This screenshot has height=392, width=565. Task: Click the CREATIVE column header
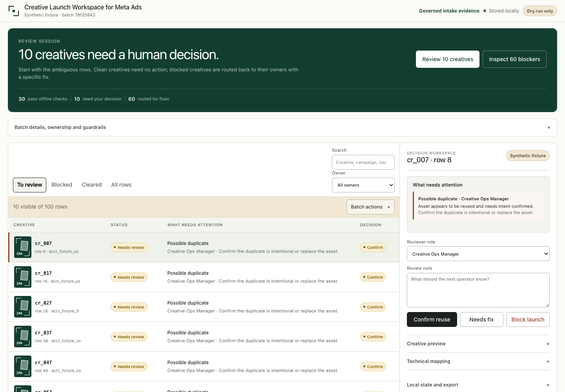pyautogui.click(x=24, y=225)
